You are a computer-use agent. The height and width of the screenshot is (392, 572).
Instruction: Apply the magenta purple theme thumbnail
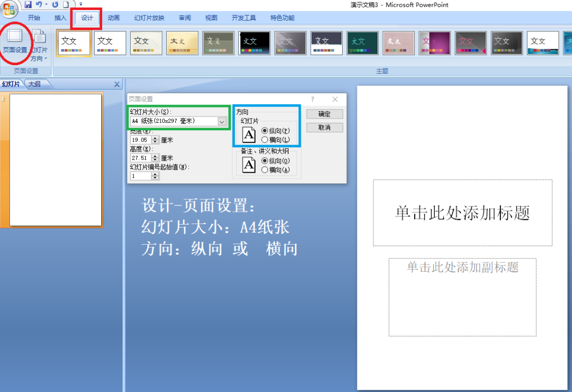click(435, 43)
